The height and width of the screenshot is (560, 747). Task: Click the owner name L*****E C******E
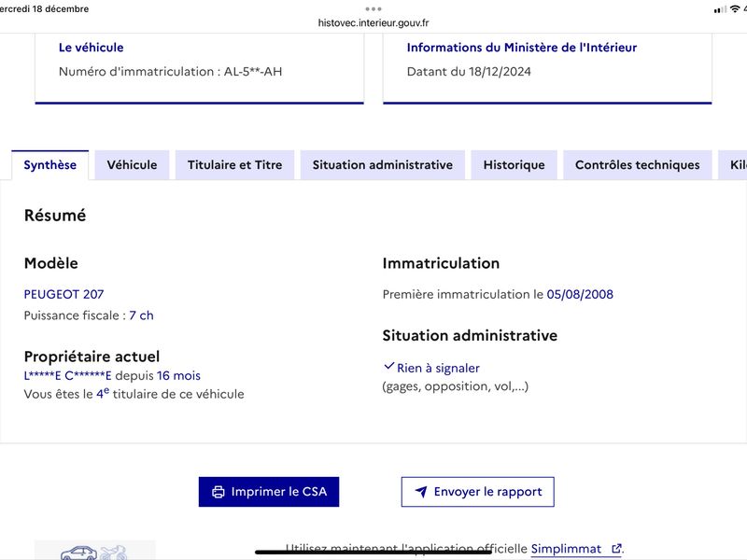click(67, 376)
